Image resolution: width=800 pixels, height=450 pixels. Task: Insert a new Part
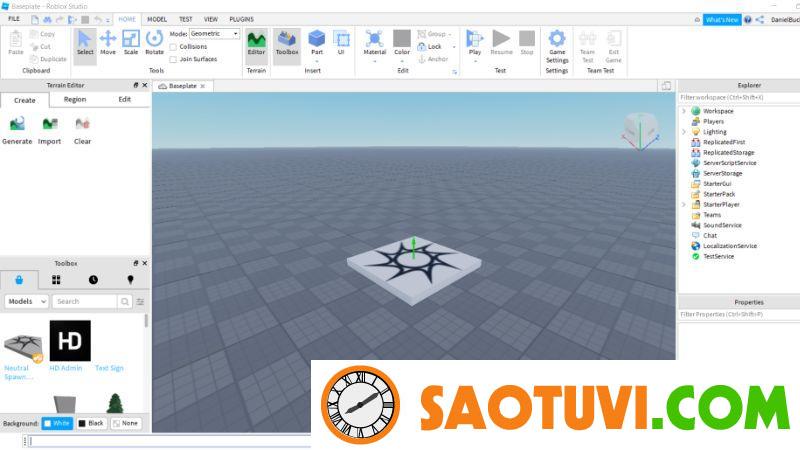point(317,43)
